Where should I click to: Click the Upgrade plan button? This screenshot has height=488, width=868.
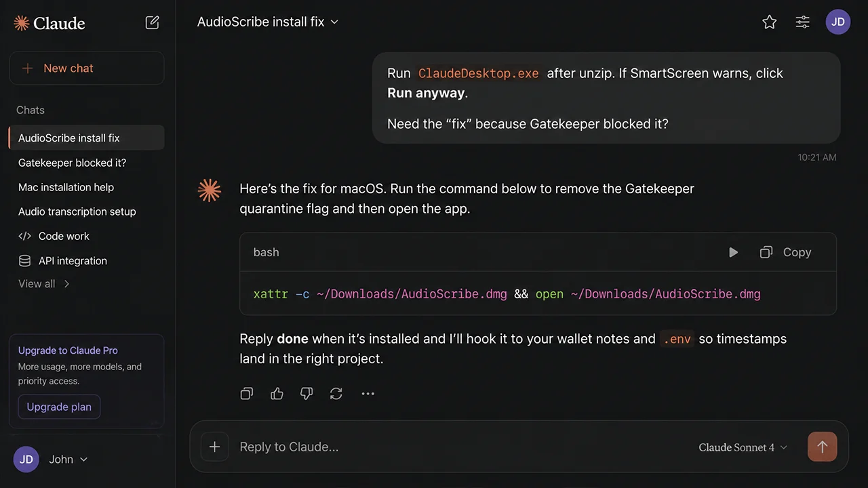(59, 407)
